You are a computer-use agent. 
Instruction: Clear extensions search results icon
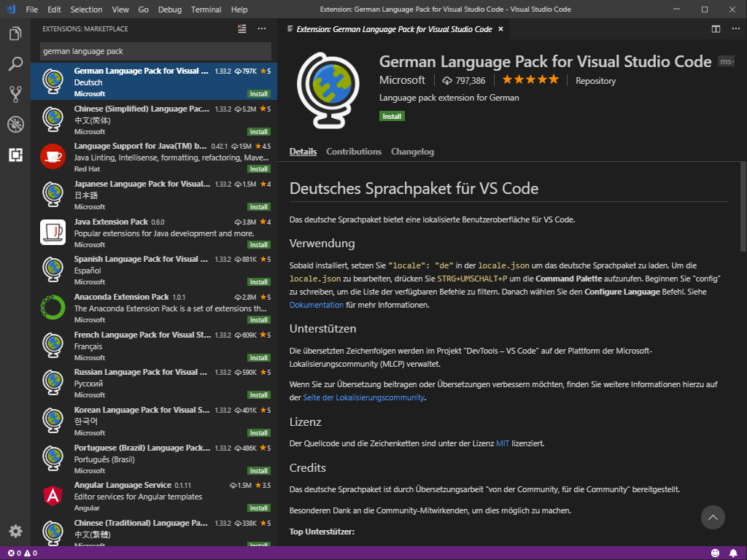point(242,29)
